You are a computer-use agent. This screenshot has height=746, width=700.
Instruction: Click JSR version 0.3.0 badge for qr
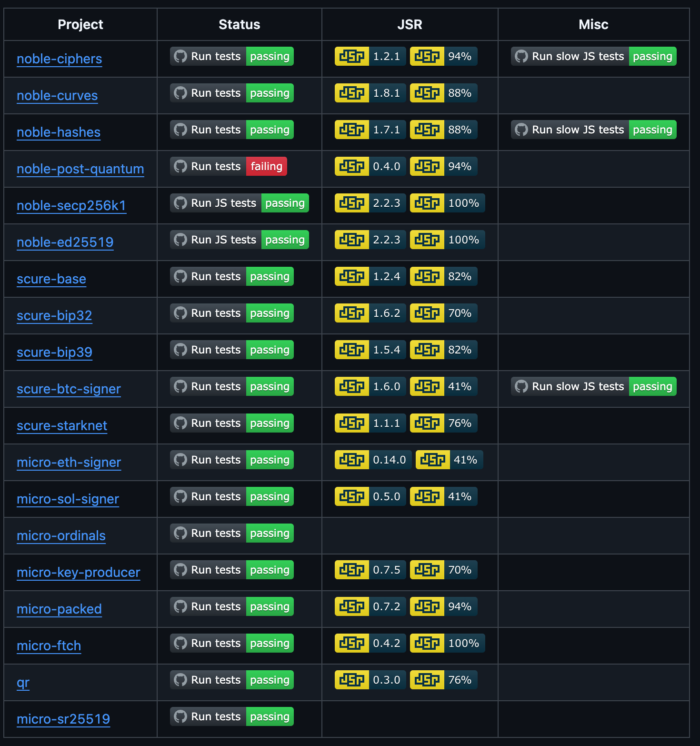[x=370, y=680]
